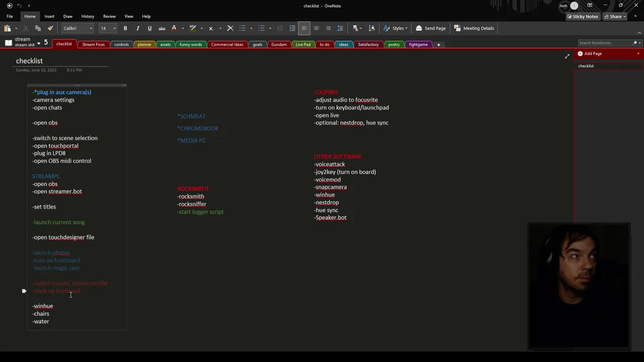Increase the indent level
This screenshot has width=644, height=362.
(x=292, y=28)
